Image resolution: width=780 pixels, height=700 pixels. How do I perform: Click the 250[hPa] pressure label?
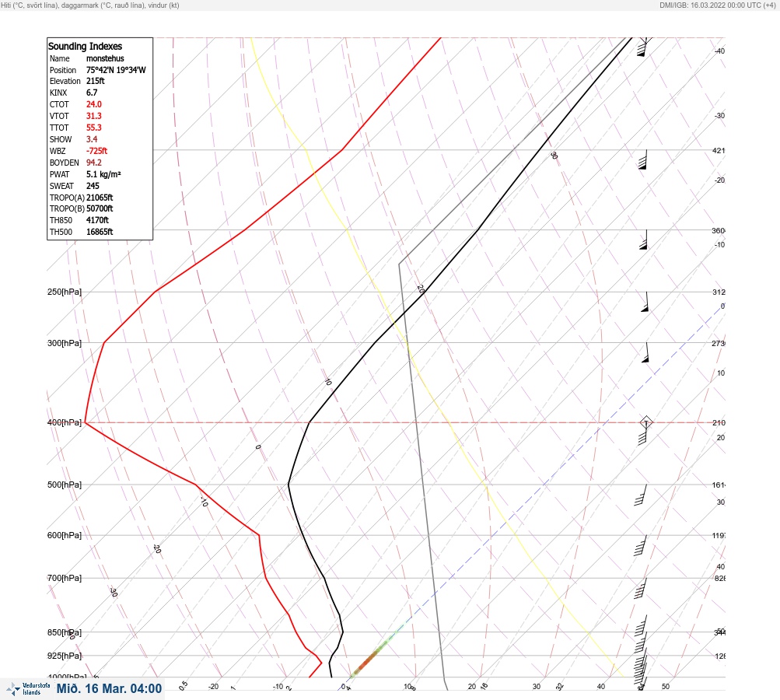pos(65,292)
